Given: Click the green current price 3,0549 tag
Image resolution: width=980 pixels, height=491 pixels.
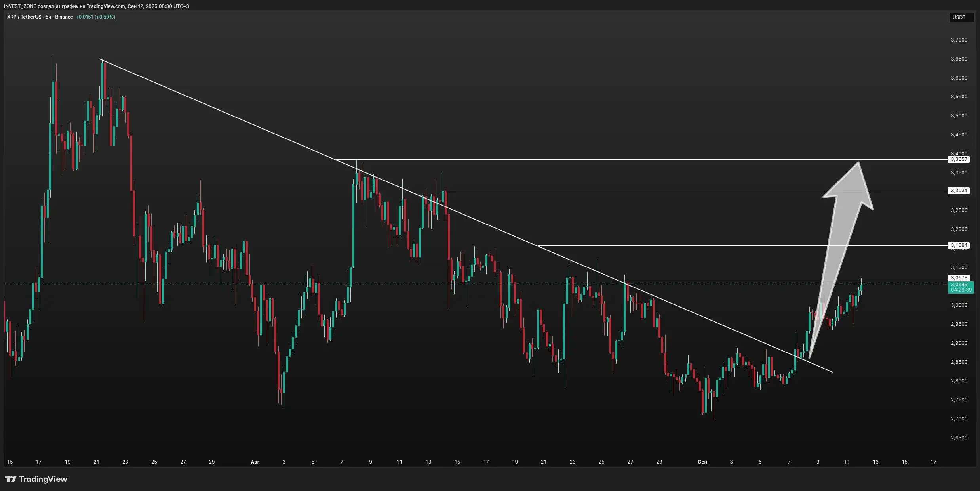Looking at the screenshot, I should [959, 285].
